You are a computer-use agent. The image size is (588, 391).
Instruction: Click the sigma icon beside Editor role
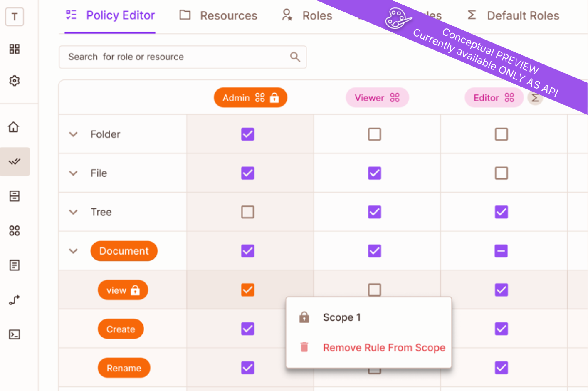click(x=535, y=98)
